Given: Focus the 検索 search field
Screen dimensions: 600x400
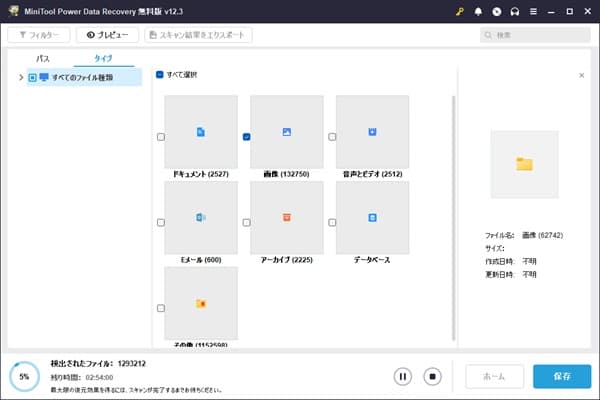Looking at the screenshot, I should [x=535, y=35].
